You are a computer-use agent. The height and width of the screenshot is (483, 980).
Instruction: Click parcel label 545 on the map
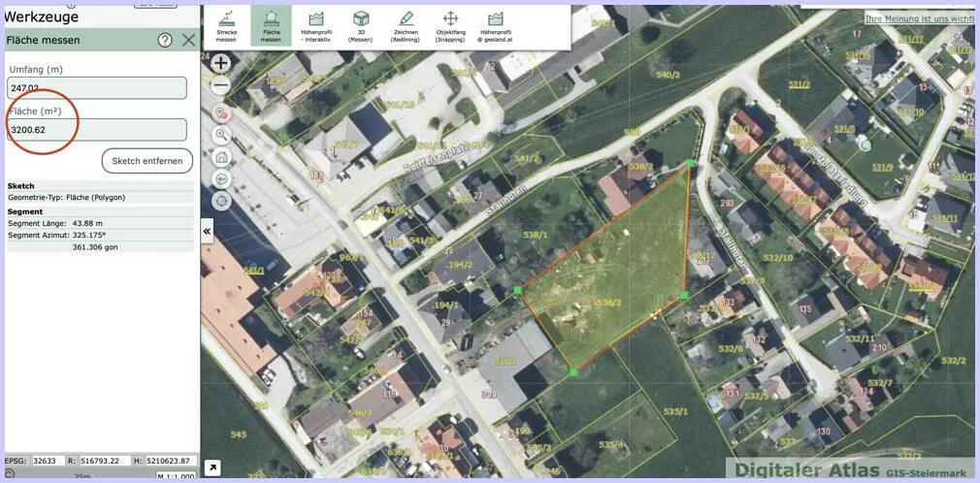pyautogui.click(x=238, y=435)
